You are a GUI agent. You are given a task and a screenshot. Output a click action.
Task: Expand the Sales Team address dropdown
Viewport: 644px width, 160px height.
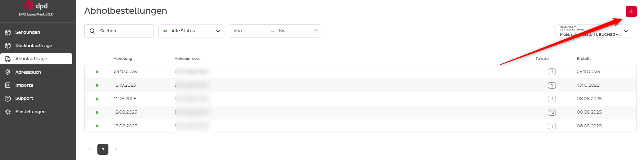593,31
